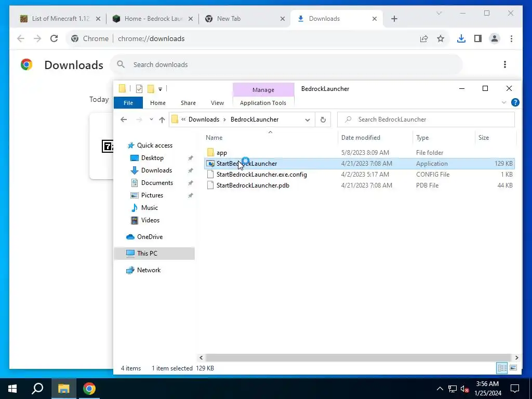Click the Explorer help question mark icon
532x399 pixels.
click(x=515, y=102)
